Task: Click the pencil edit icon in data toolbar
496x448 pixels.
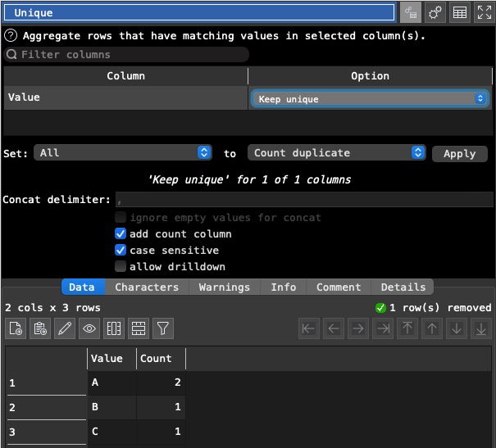Action: [x=65, y=328]
